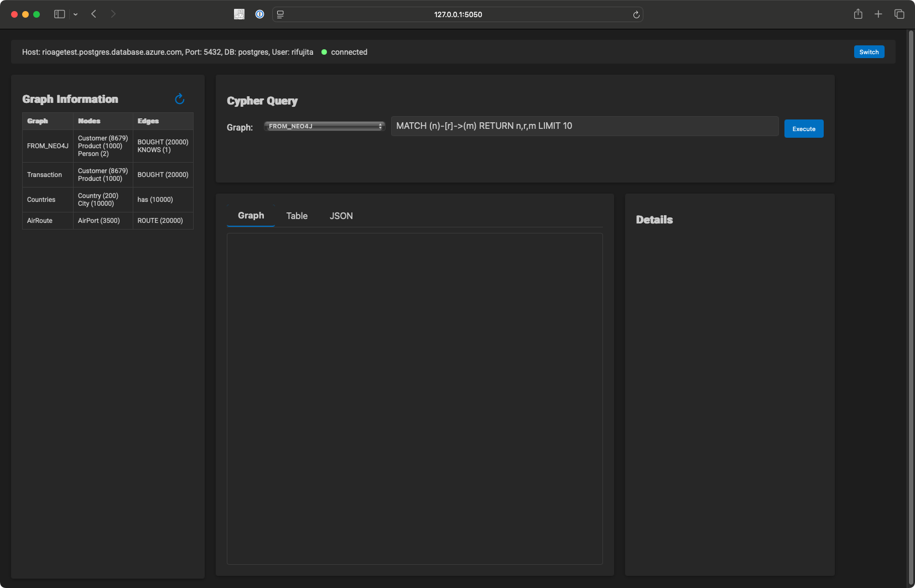The width and height of the screenshot is (915, 588).
Task: Click the Graph column header in table
Action: pyautogui.click(x=48, y=121)
